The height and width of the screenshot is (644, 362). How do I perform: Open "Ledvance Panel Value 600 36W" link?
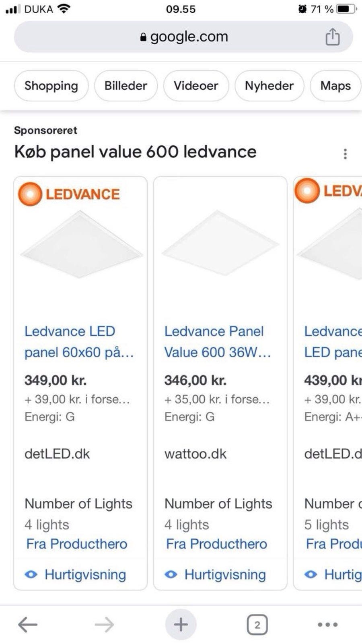click(217, 342)
